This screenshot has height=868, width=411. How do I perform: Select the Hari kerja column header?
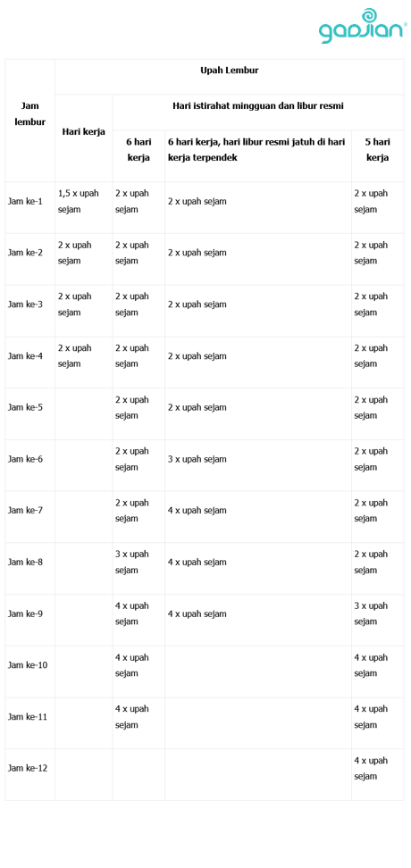click(84, 132)
